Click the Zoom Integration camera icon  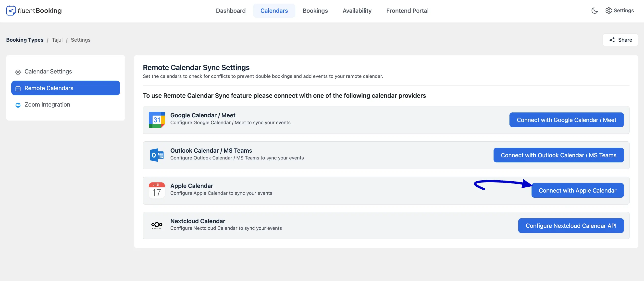(18, 105)
